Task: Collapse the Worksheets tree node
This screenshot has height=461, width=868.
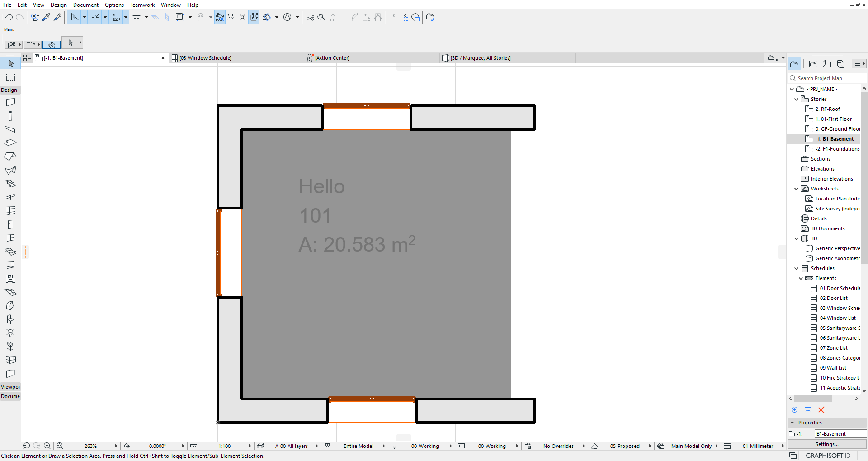Action: [797, 189]
